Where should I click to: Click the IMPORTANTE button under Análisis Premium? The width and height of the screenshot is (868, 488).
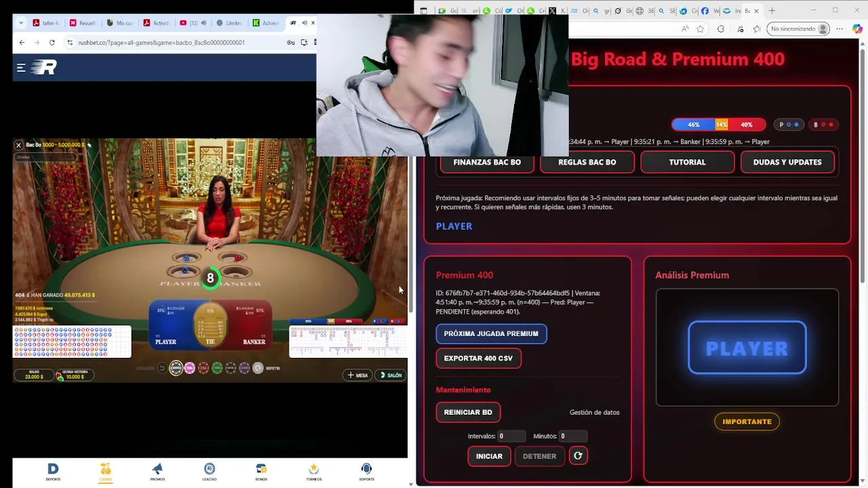click(x=747, y=422)
